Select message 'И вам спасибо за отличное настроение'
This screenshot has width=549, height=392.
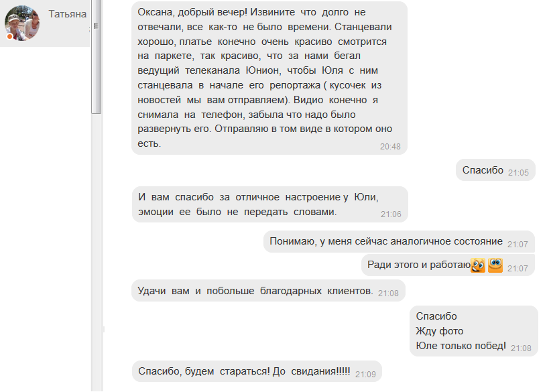tap(269, 204)
